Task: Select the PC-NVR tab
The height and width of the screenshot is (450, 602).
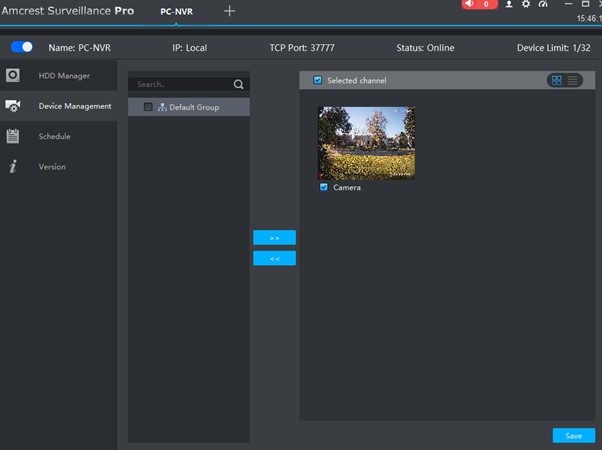Action: pyautogui.click(x=176, y=12)
